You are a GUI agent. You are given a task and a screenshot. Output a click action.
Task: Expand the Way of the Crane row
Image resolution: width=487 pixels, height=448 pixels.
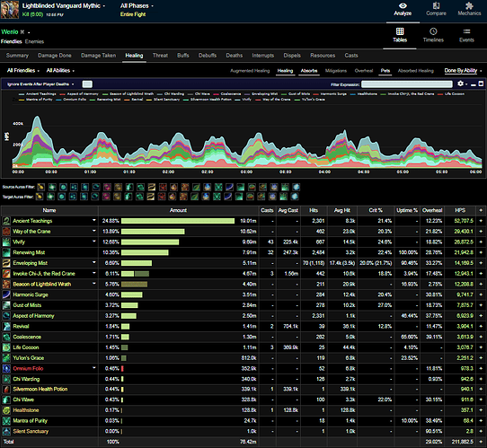(94, 231)
